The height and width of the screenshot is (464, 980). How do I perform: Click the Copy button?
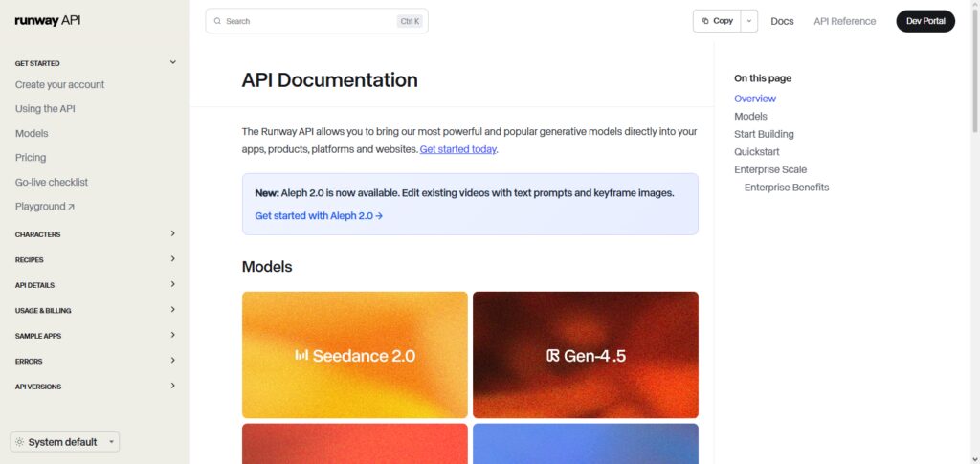pos(717,21)
